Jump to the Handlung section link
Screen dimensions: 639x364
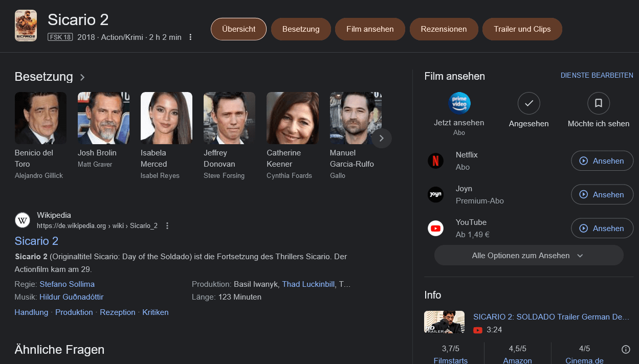coord(31,312)
